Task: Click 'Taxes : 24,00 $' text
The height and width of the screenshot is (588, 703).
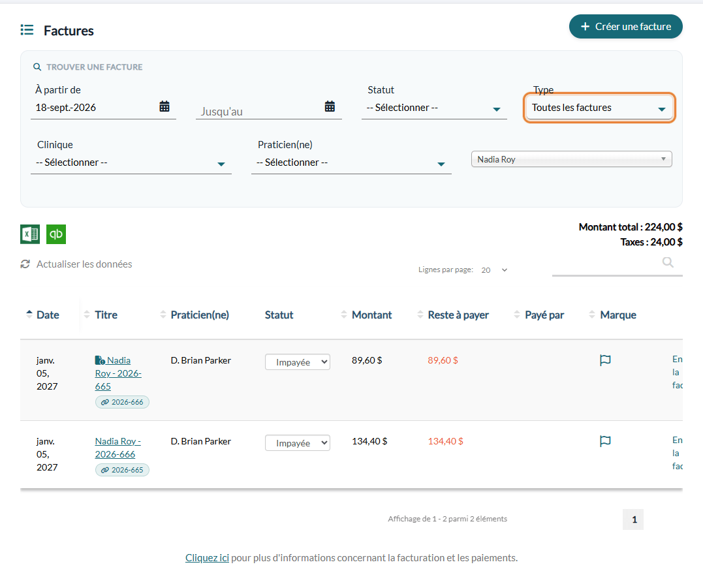Action: point(651,243)
